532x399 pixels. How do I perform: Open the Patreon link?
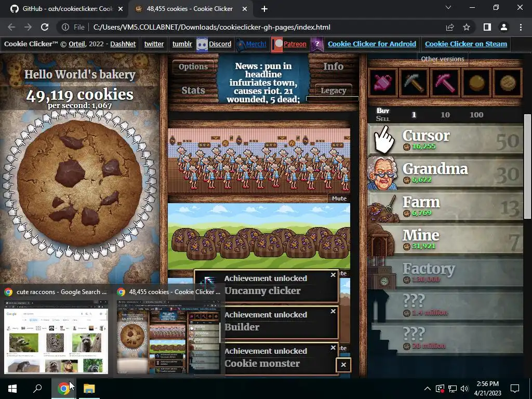pos(295,44)
